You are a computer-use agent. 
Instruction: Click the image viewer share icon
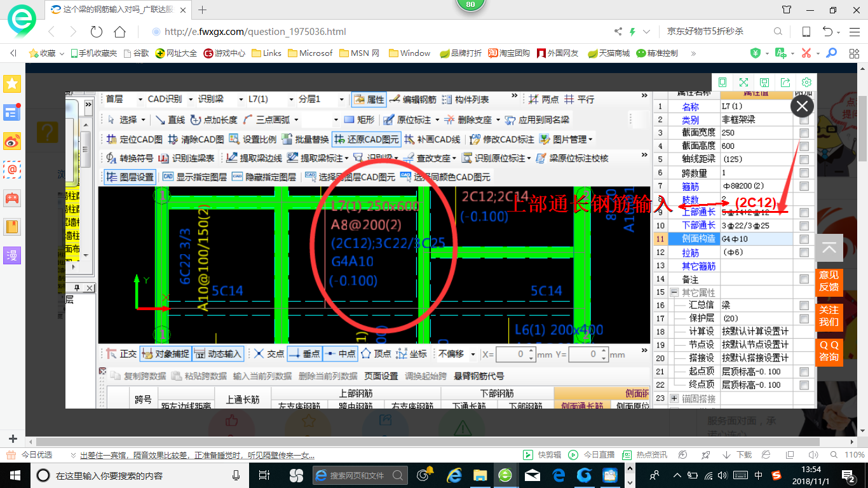pos(785,82)
